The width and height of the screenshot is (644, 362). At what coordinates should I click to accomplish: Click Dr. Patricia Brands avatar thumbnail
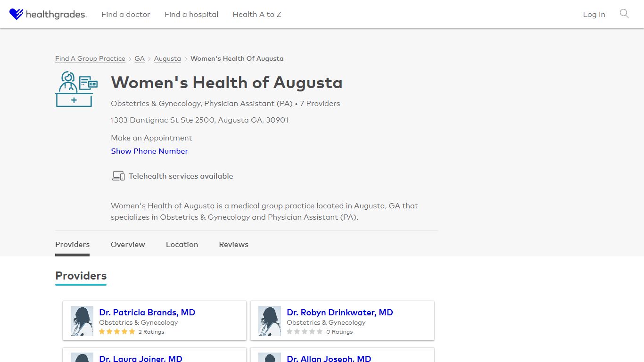pos(82,321)
